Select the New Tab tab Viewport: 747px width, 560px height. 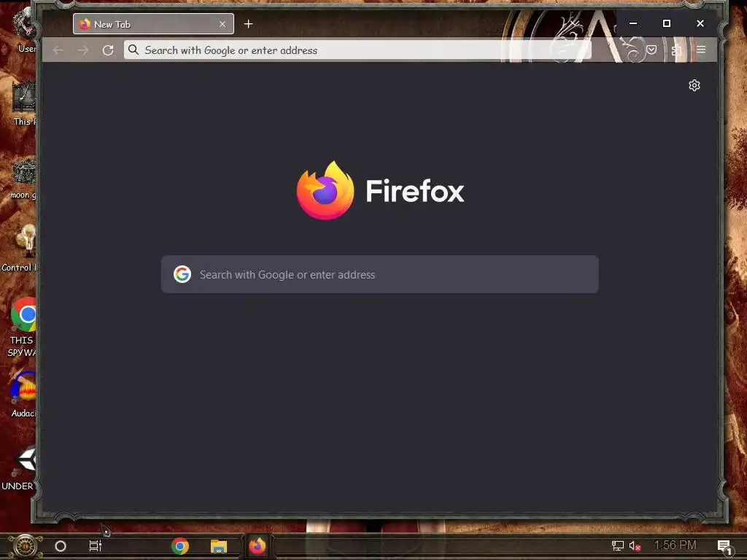coord(153,24)
